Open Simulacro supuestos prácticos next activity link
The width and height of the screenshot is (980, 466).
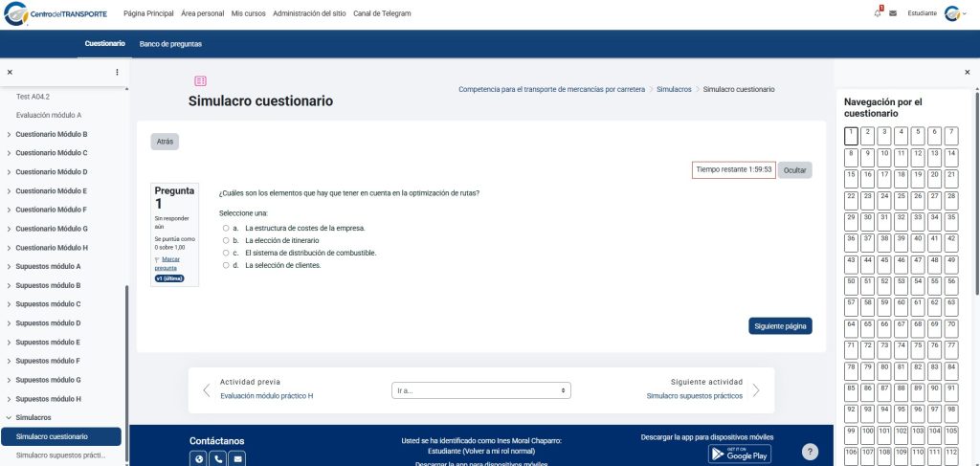coord(695,396)
